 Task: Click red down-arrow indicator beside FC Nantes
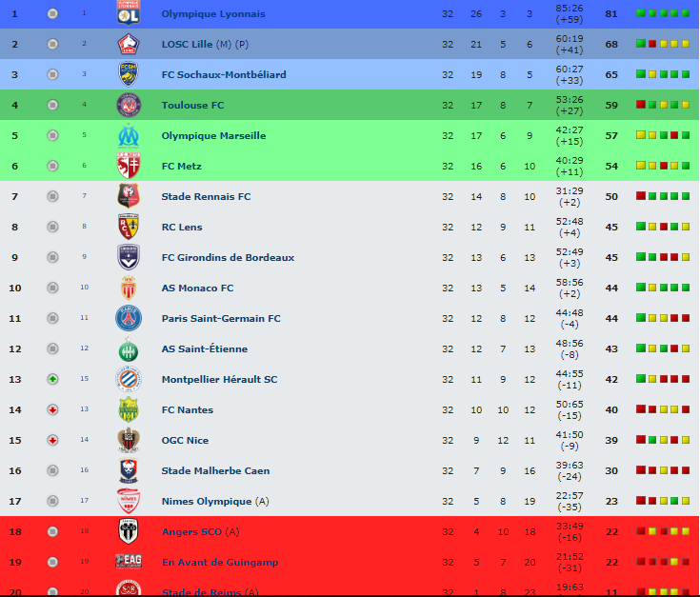pyautogui.click(x=52, y=409)
